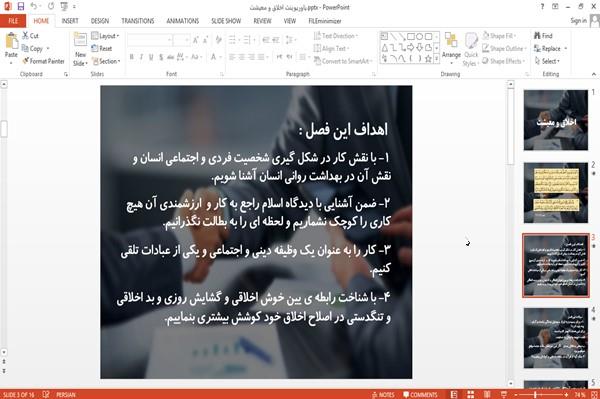600x399 pixels.
Task: Click PERSIAN language indicator in status bar
Action: click(x=66, y=394)
